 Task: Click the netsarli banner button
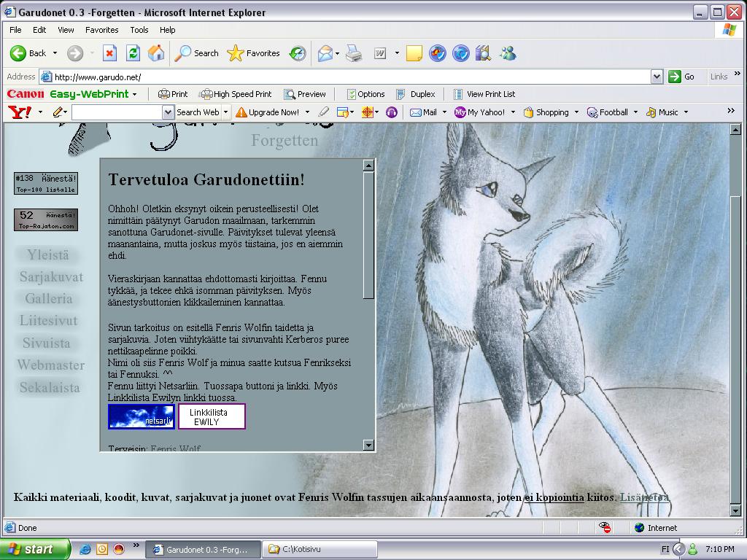(x=141, y=416)
